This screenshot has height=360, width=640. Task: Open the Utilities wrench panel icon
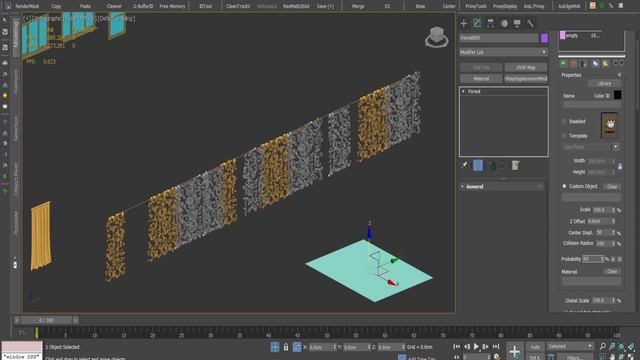(x=530, y=23)
